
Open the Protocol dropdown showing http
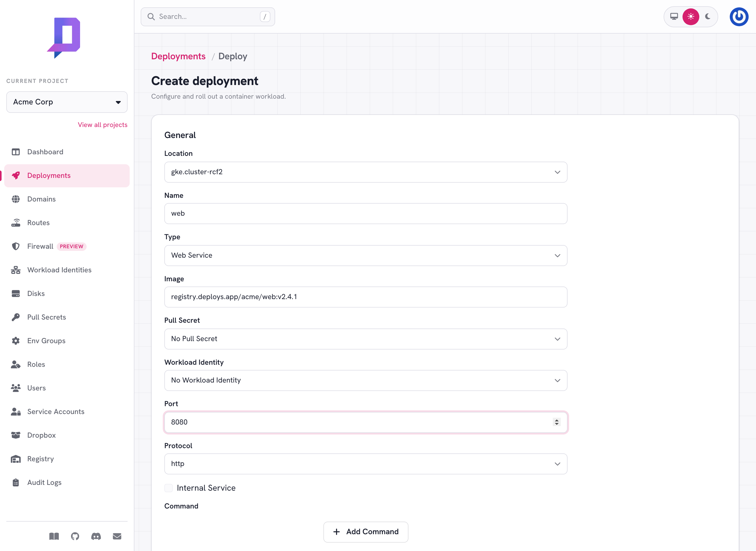click(366, 464)
